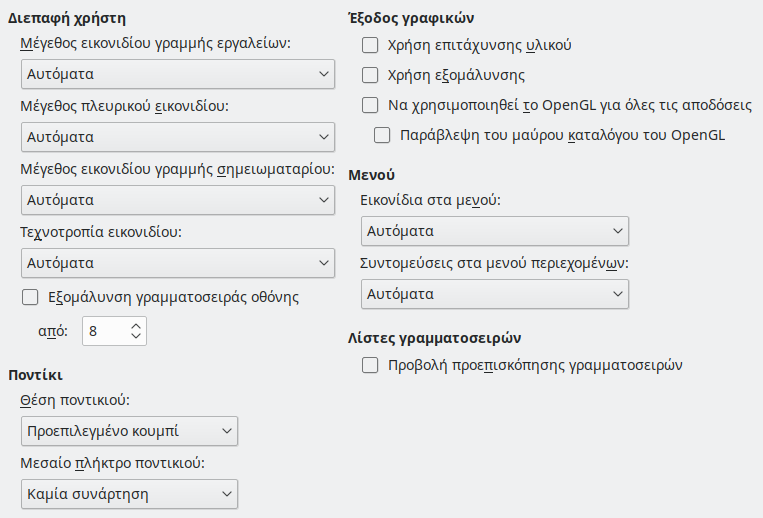Check 'Να χρησιμοποιηθεί το OpenGL για όλες τις αποδόσεις'
The width and height of the screenshot is (763, 518).
[370, 105]
